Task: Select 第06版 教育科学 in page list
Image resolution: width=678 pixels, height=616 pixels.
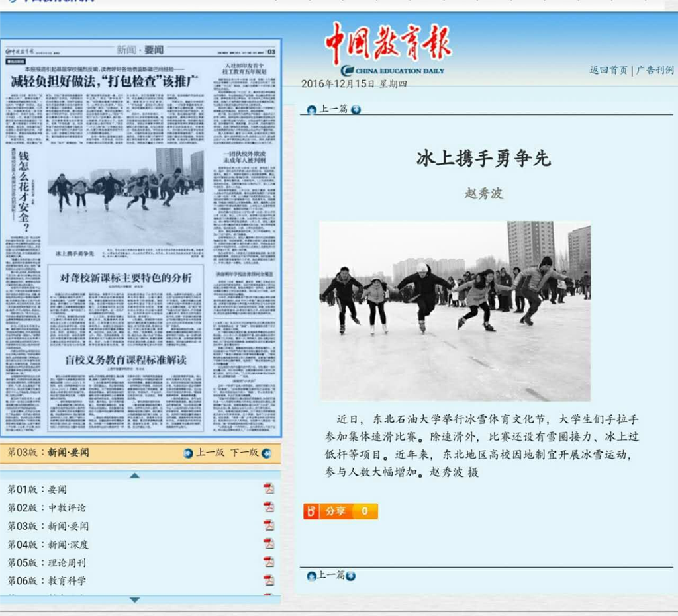Action: point(46,580)
